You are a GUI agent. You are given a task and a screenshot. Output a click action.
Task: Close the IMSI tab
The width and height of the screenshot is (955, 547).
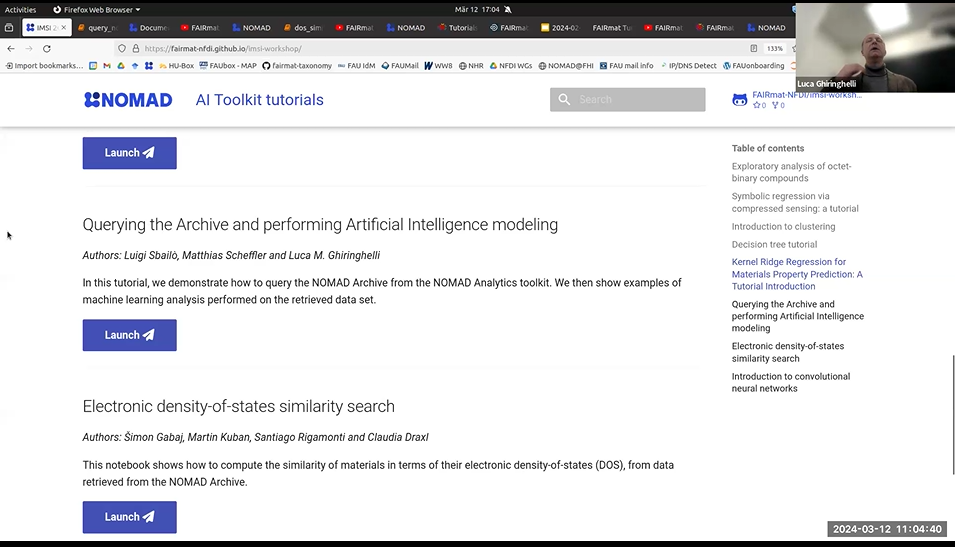[x=63, y=27]
